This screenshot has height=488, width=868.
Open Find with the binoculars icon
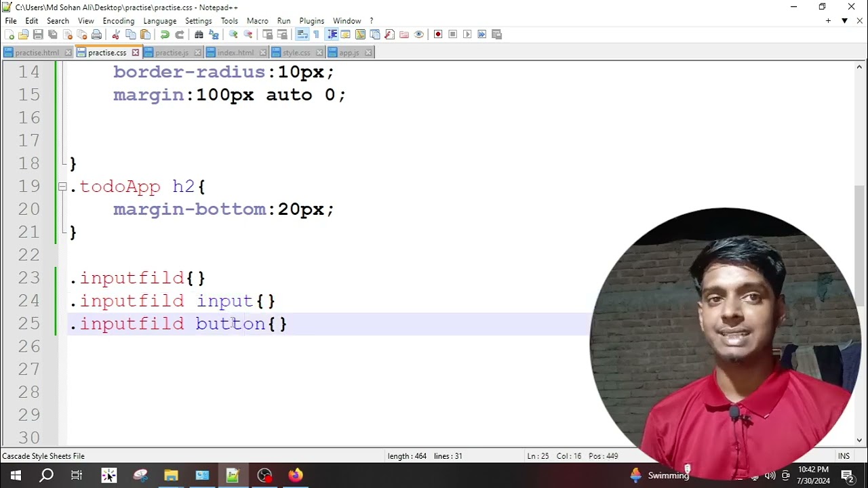(199, 35)
